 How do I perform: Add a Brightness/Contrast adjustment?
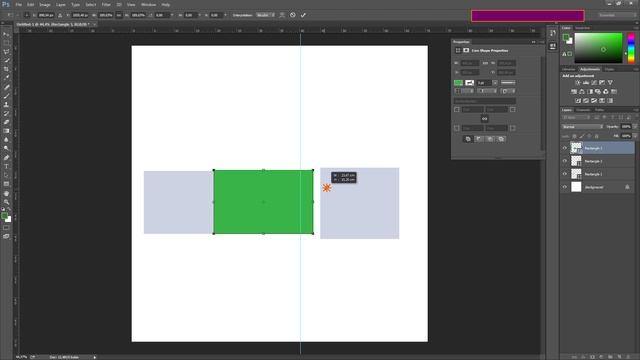tap(578, 82)
